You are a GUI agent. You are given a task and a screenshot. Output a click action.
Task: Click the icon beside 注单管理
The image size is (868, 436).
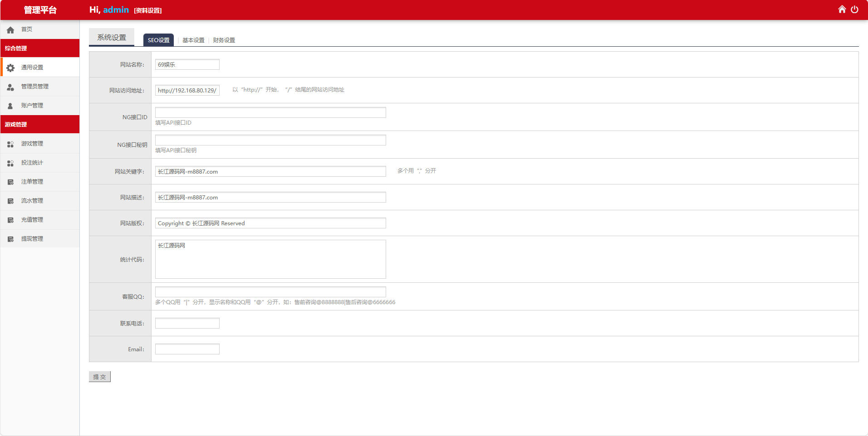[x=10, y=182]
